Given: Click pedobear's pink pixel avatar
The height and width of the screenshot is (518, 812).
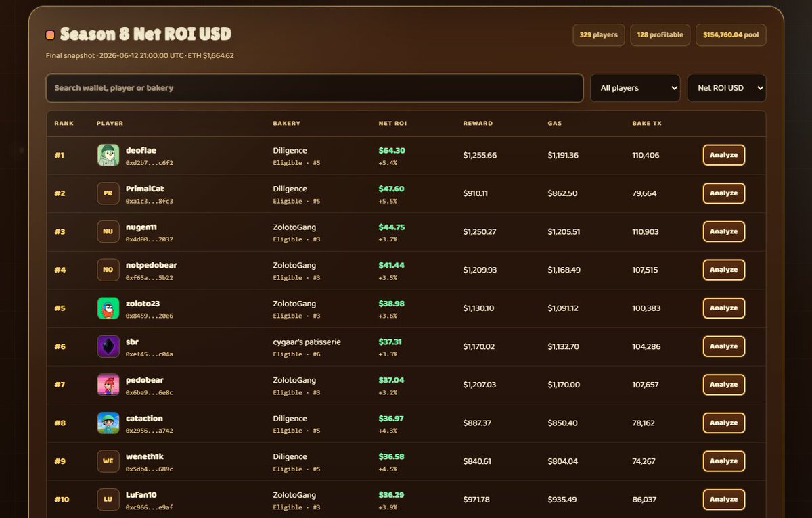Looking at the screenshot, I should [x=108, y=384].
